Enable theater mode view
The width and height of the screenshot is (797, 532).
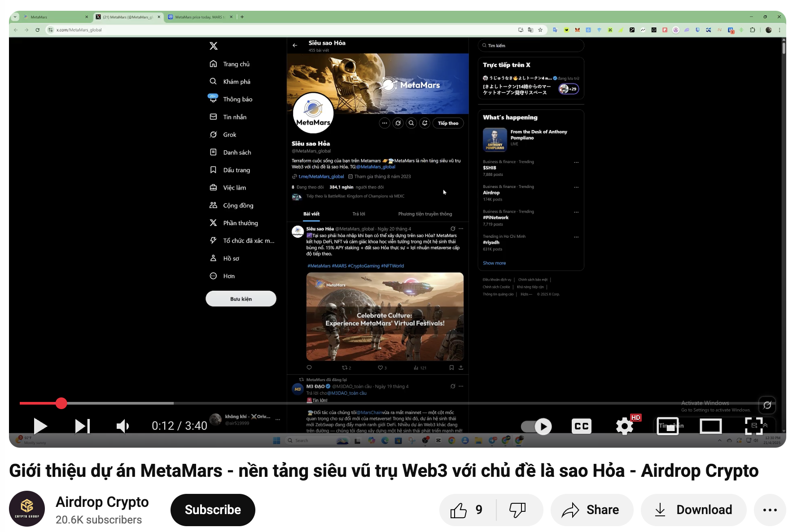(710, 426)
